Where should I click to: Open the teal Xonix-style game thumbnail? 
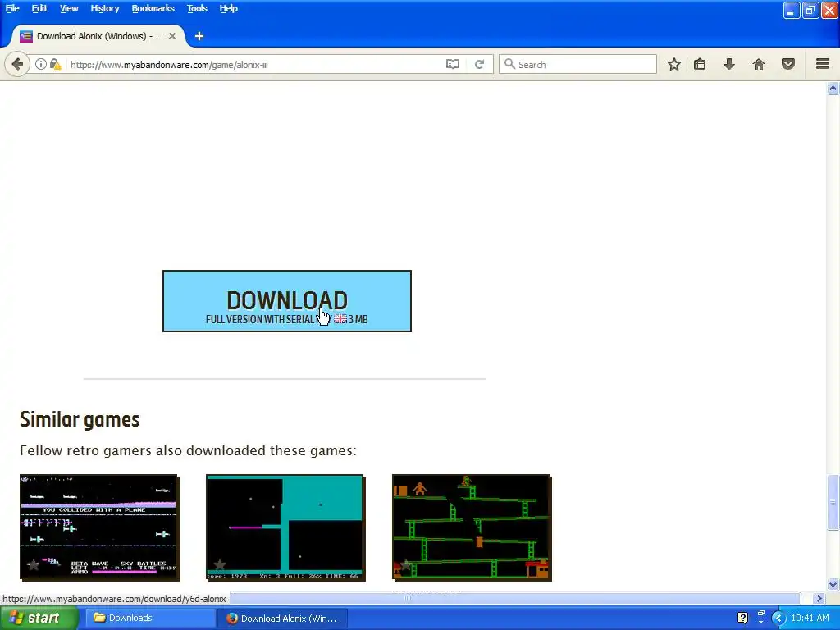[x=285, y=527]
